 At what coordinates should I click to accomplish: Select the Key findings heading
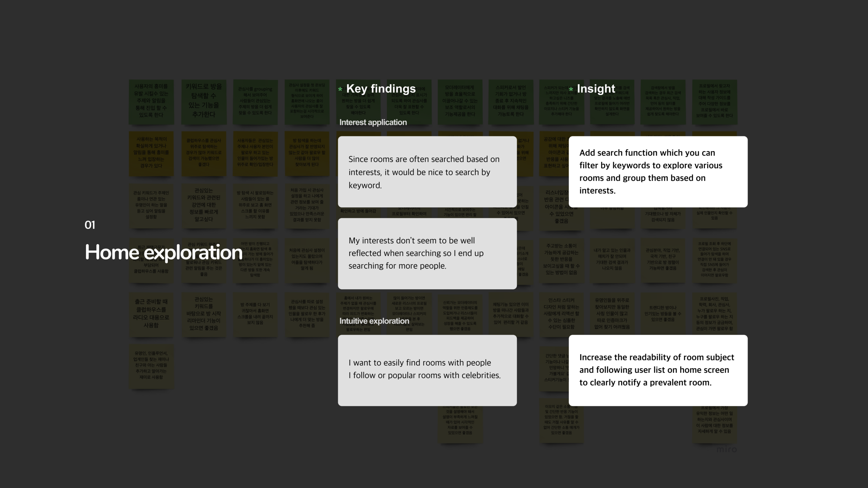[381, 89]
